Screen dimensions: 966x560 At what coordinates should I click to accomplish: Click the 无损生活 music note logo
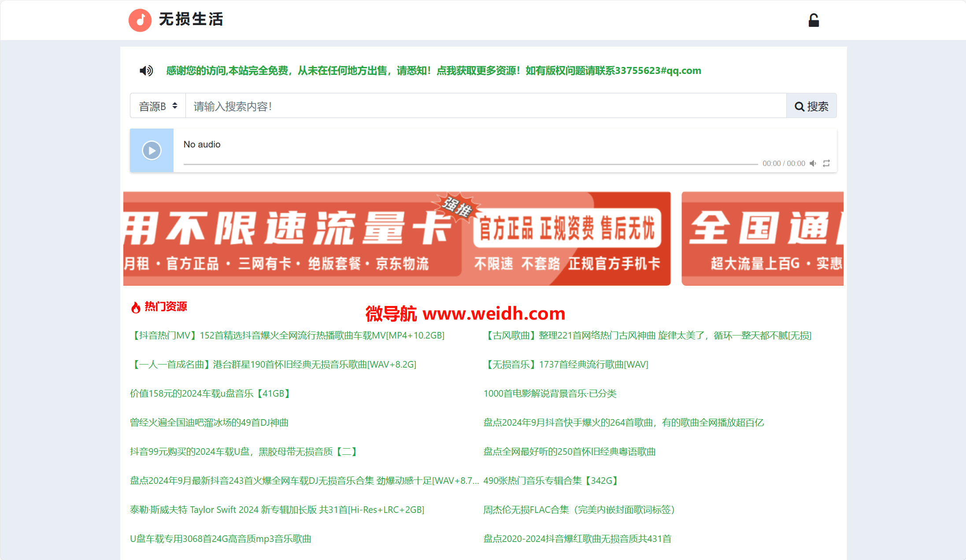coord(140,20)
